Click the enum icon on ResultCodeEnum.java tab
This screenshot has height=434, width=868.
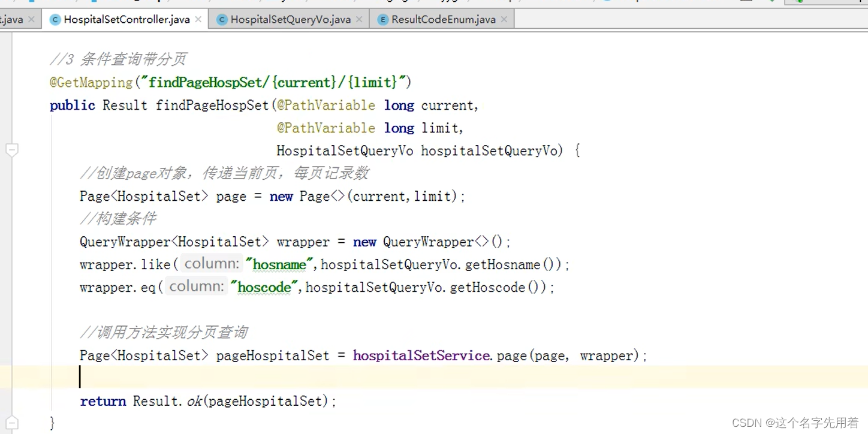382,19
